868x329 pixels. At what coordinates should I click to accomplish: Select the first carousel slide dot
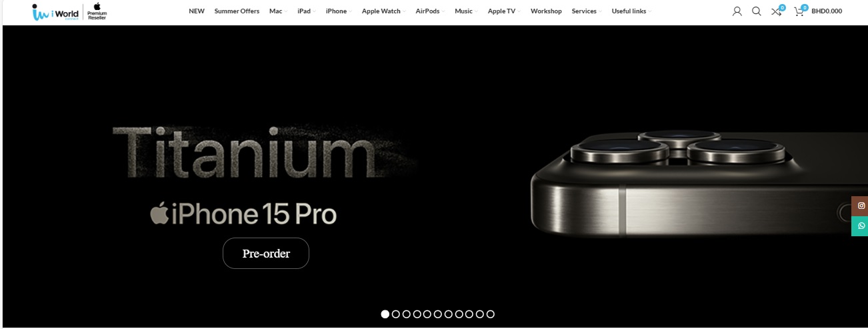(x=385, y=314)
